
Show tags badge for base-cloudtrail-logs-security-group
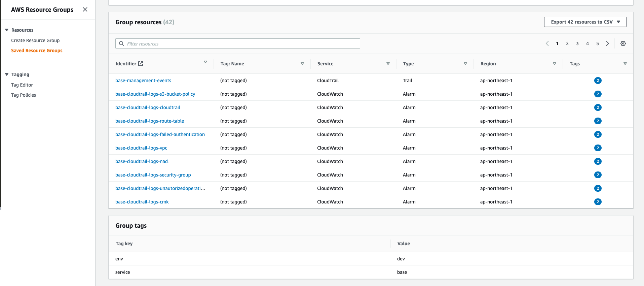pyautogui.click(x=598, y=175)
